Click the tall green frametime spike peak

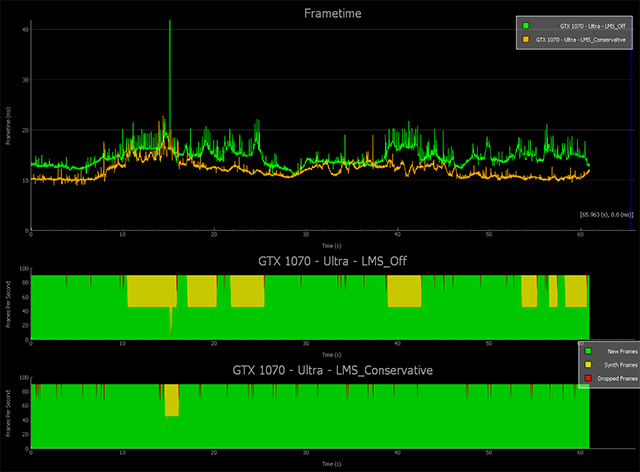(x=170, y=21)
